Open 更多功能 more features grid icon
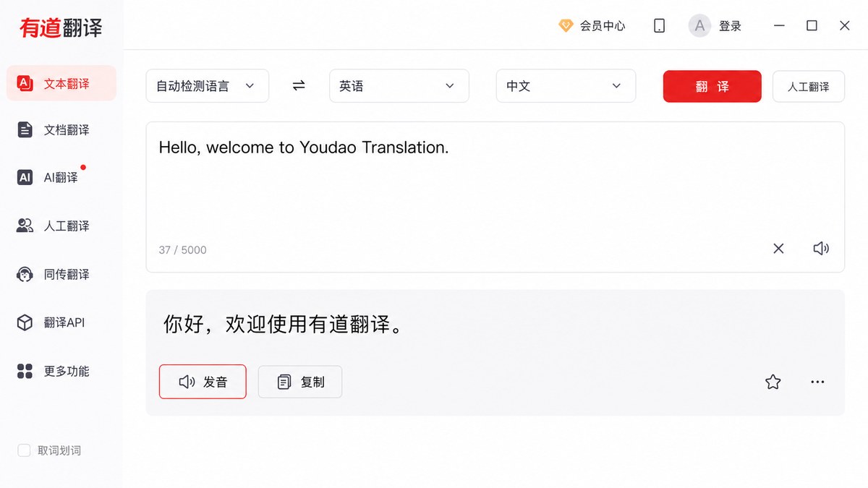 click(x=25, y=371)
